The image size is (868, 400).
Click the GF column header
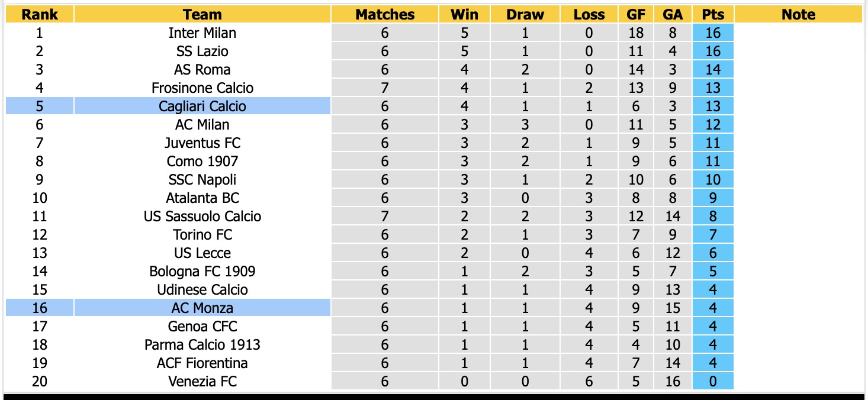[x=636, y=14]
